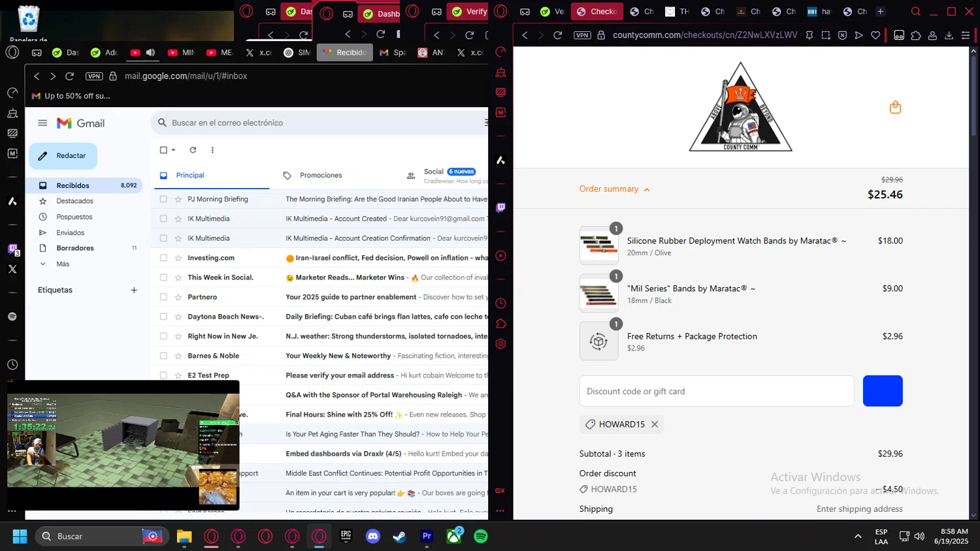980x551 pixels.
Task: Switch to the Checkout tab
Action: 596,11
